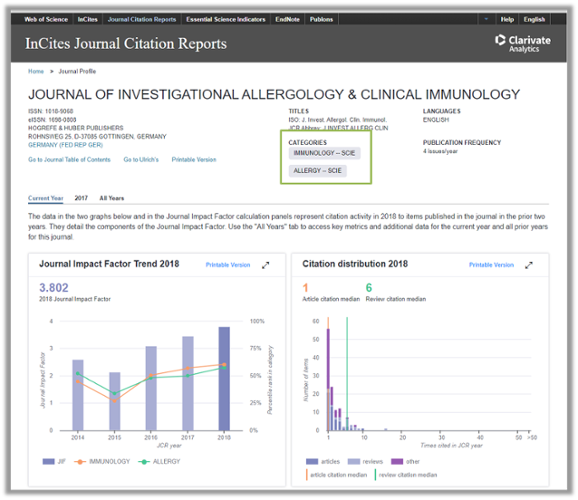This screenshot has width=578, height=500.
Task: Click the article citation median value 1
Action: coord(305,288)
